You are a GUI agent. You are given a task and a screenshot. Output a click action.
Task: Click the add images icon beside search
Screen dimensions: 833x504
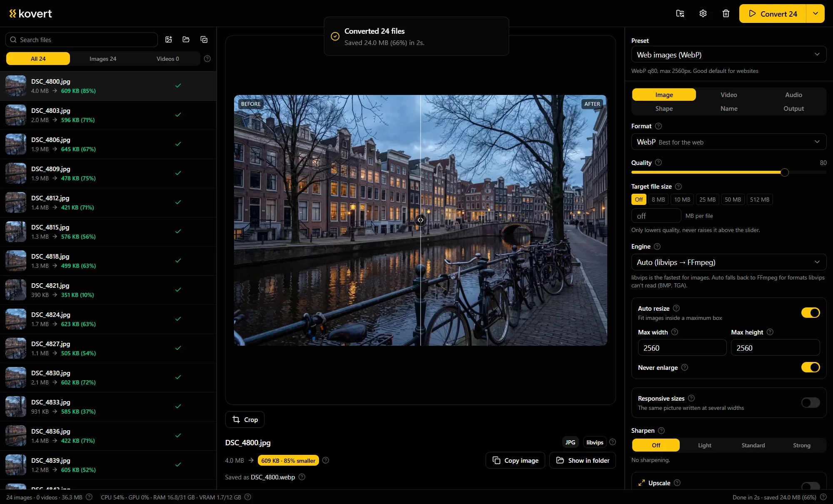[x=169, y=40]
